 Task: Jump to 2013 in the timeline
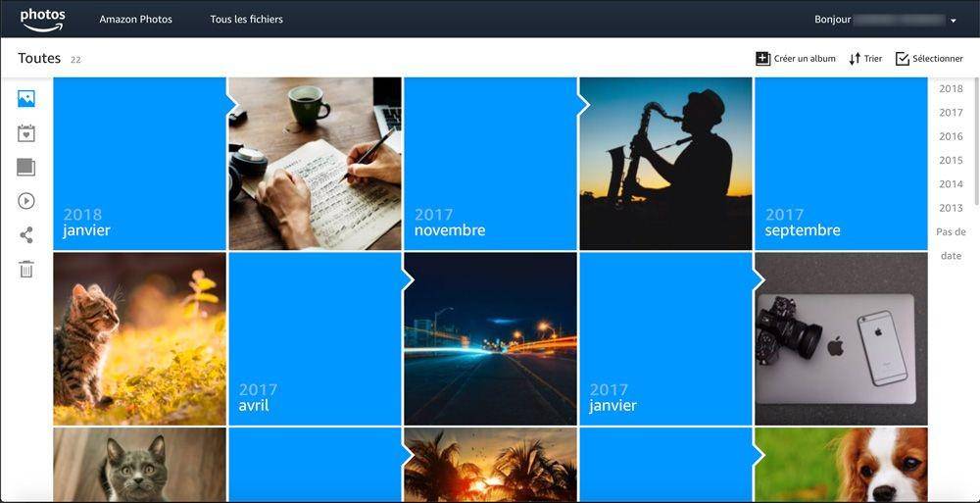951,208
